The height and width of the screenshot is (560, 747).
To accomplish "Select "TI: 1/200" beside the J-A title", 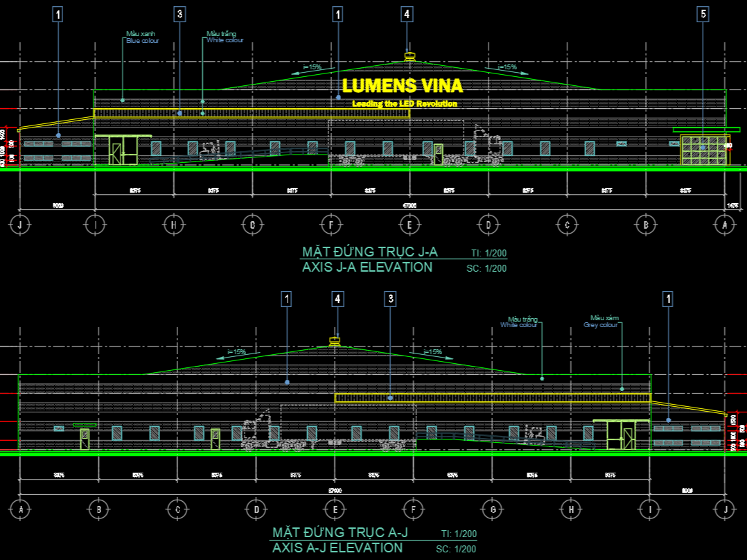I will click(489, 254).
